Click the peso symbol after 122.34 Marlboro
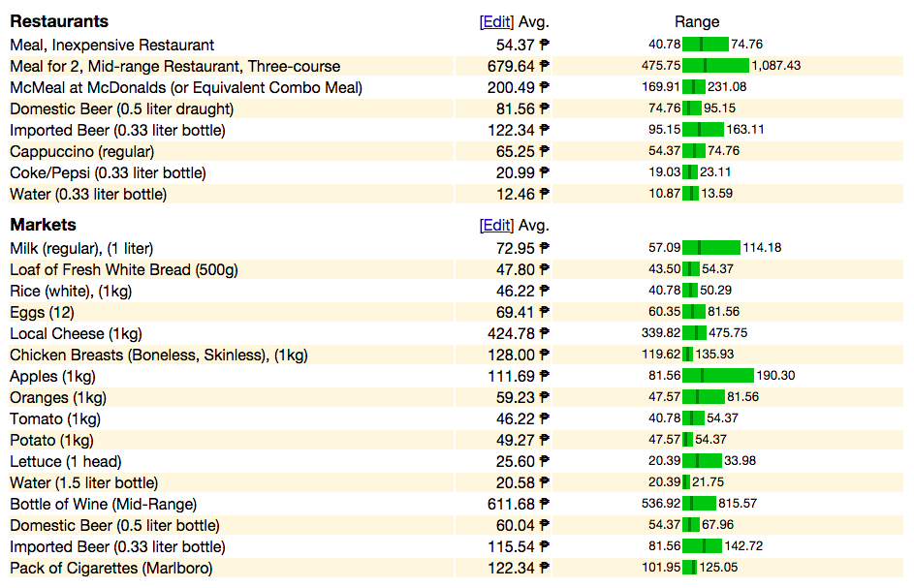The image size is (914, 588). coord(545,568)
